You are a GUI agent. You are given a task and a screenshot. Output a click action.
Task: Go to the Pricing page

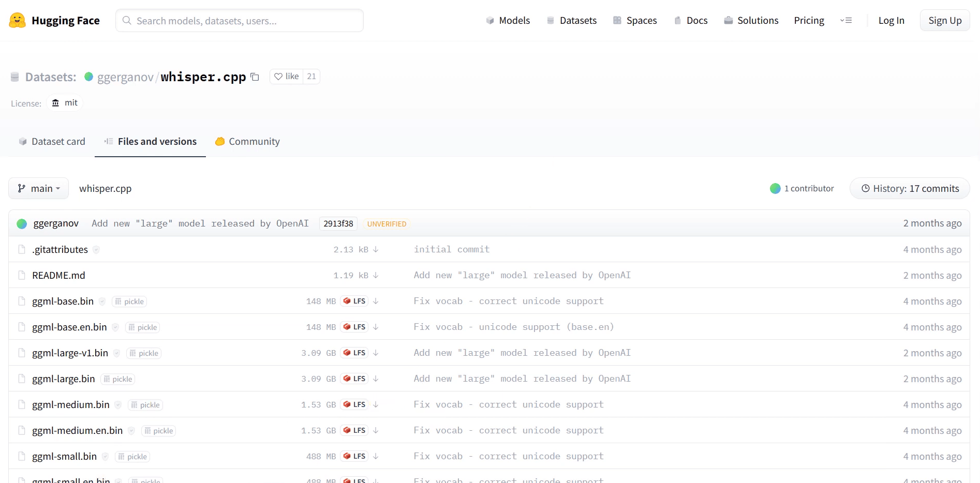809,20
